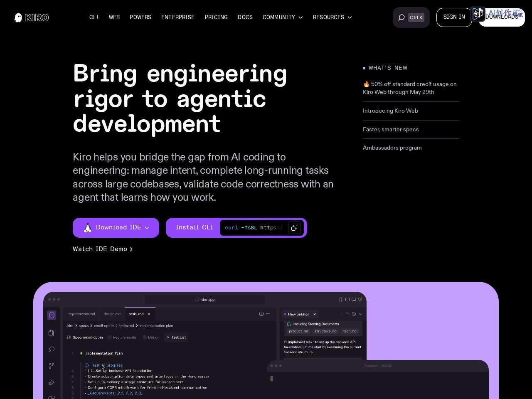Screen dimensions: 532x399
Task: Toggle the task 1 checkbox in tasks.md
Action: (x=86, y=371)
